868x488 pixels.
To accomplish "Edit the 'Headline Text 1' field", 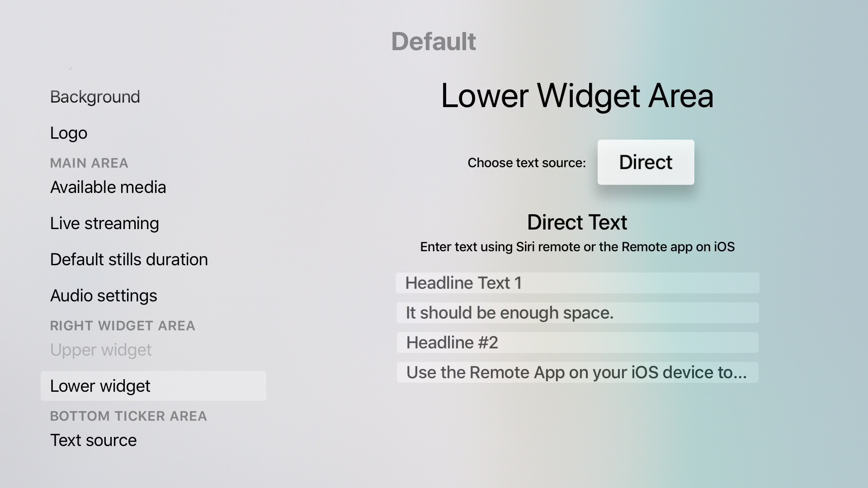I will tap(577, 283).
